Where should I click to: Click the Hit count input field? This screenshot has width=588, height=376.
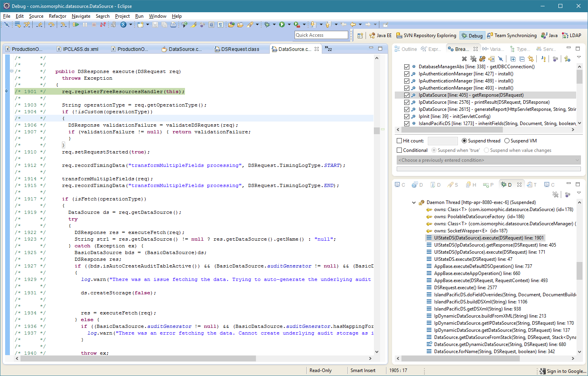pyautogui.click(x=442, y=141)
